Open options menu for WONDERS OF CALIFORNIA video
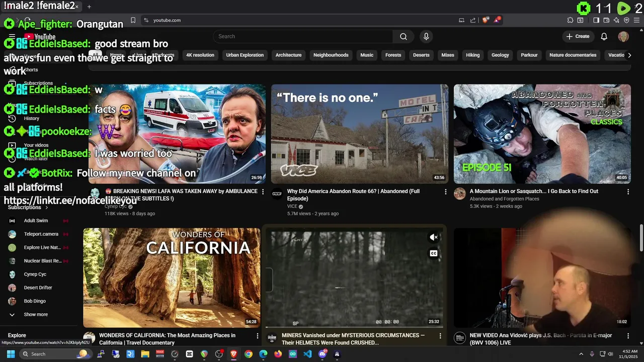The width and height of the screenshot is (644, 362). [257, 335]
